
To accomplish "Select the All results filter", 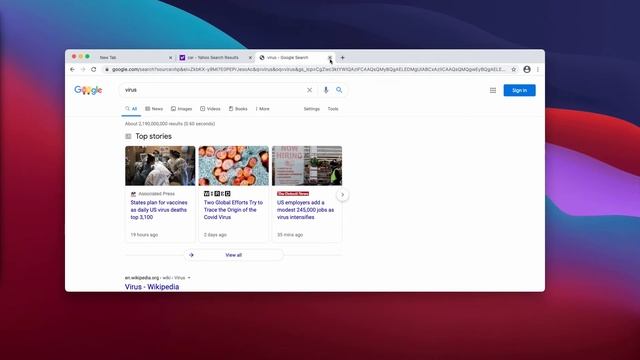I will pos(131,109).
